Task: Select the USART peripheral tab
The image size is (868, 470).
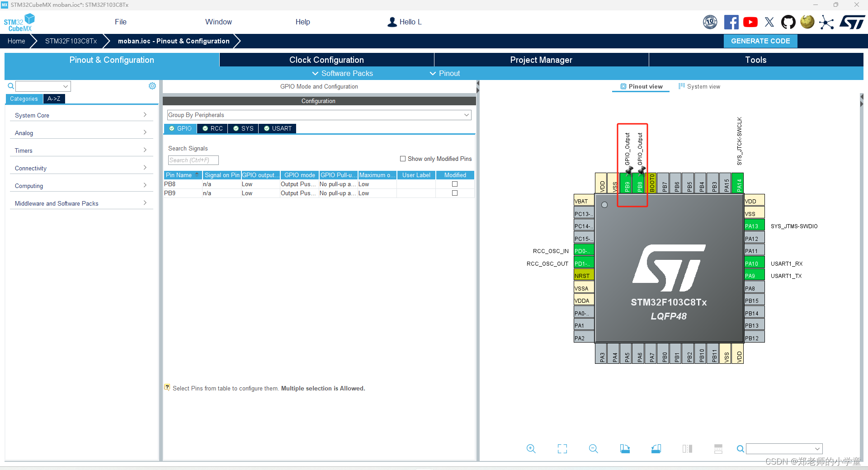Action: tap(278, 128)
